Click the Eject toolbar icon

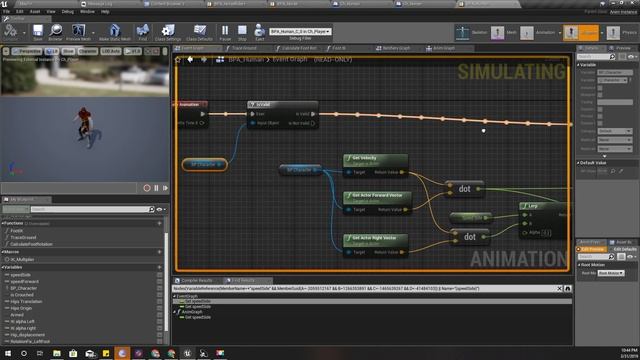[260, 32]
